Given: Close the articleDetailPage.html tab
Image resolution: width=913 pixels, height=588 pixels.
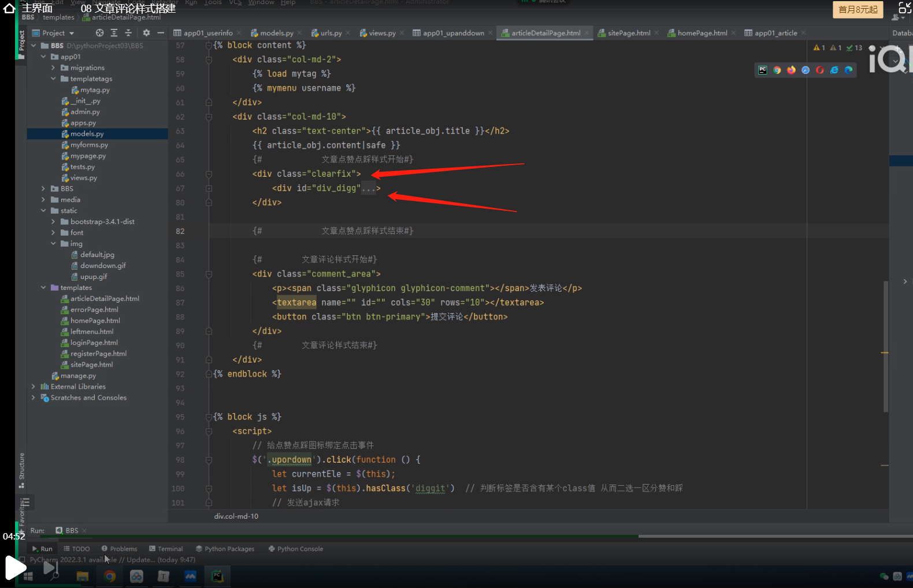Looking at the screenshot, I should click(587, 33).
